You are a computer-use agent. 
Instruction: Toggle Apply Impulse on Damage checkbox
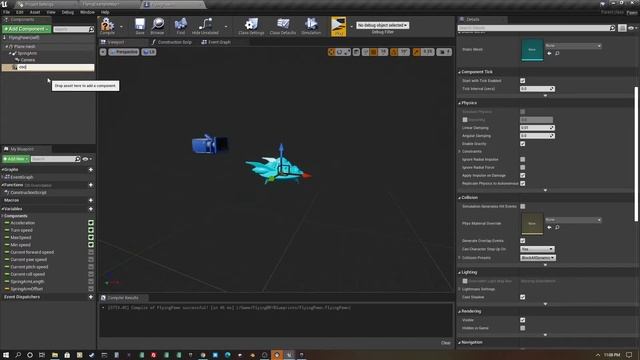click(x=522, y=176)
